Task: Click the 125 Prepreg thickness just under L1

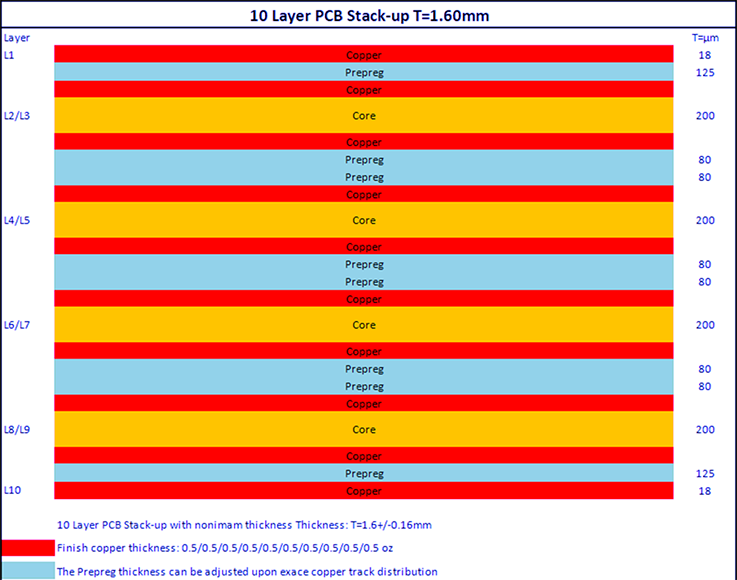Action: tap(705, 72)
